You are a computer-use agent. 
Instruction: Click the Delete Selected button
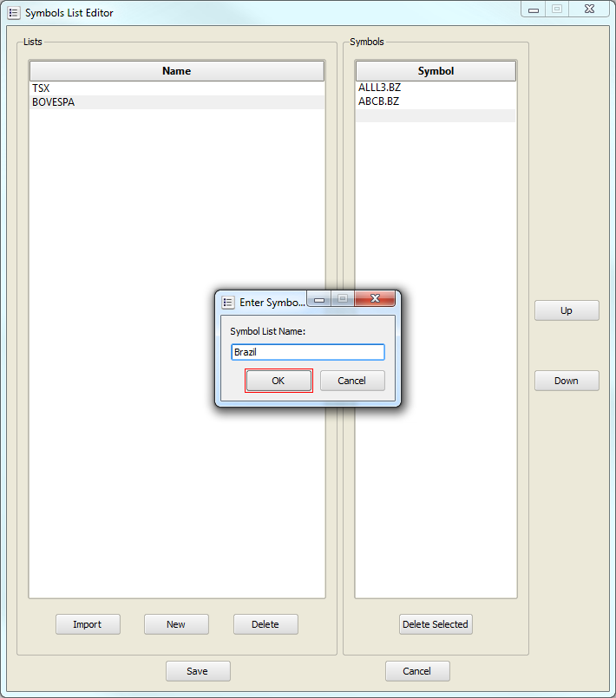tap(436, 624)
